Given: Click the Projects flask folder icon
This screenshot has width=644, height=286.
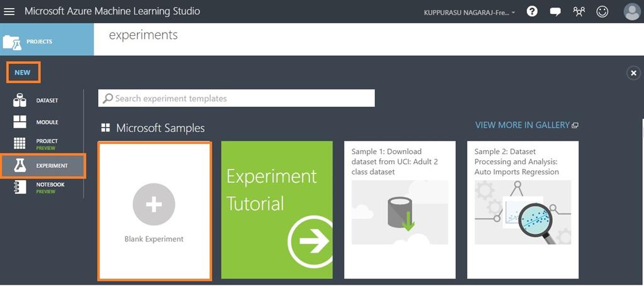Looking at the screenshot, I should tap(12, 42).
